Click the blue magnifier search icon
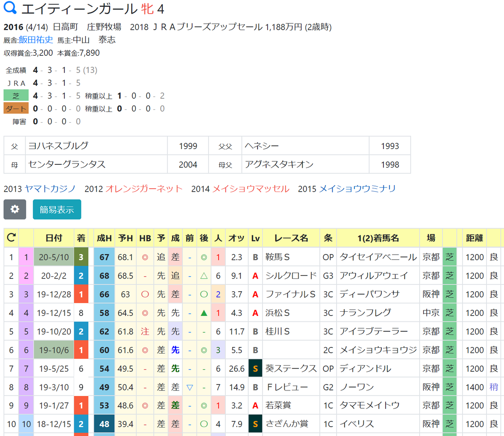Viewport: 504px width, 436px height. (x=10, y=8)
